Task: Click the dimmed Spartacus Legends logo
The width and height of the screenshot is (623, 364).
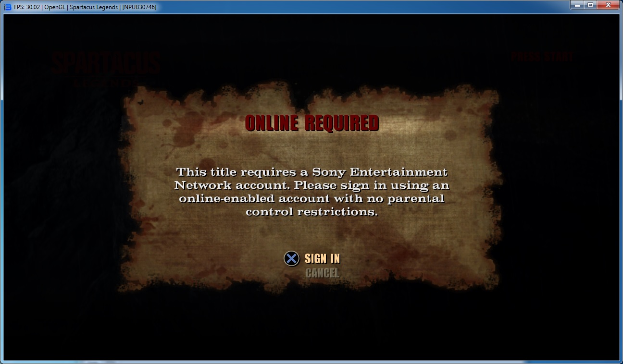Action: pyautogui.click(x=106, y=67)
